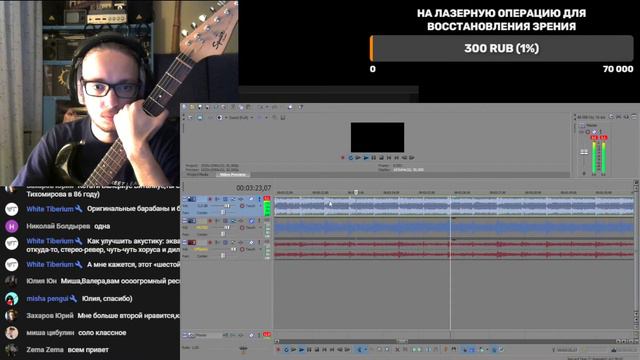Pause playback in timeline transport bar
The height and width of the screenshot is (360, 640).
309,349
